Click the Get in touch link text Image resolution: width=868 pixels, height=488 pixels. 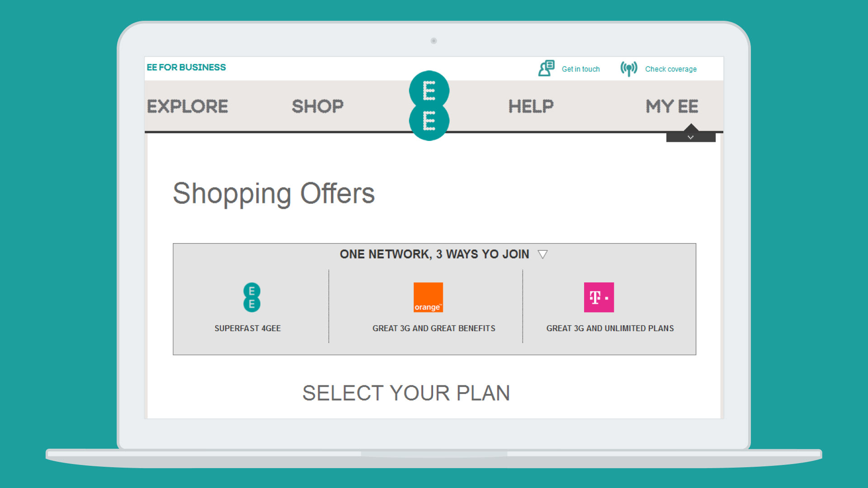point(581,69)
